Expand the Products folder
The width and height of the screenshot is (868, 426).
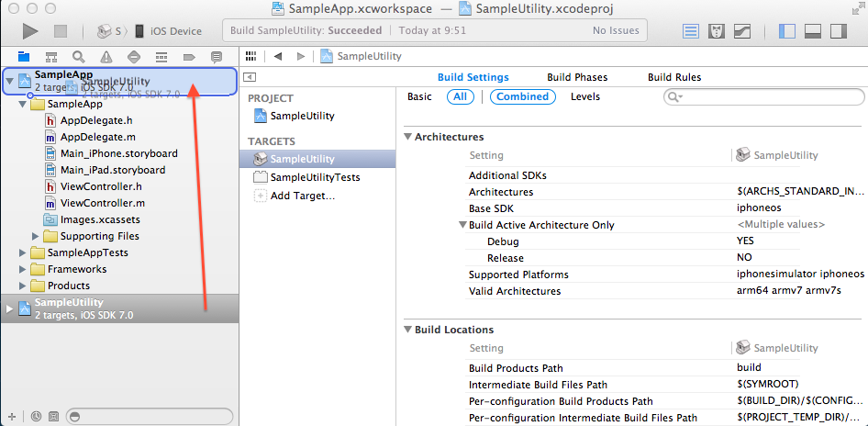click(23, 286)
